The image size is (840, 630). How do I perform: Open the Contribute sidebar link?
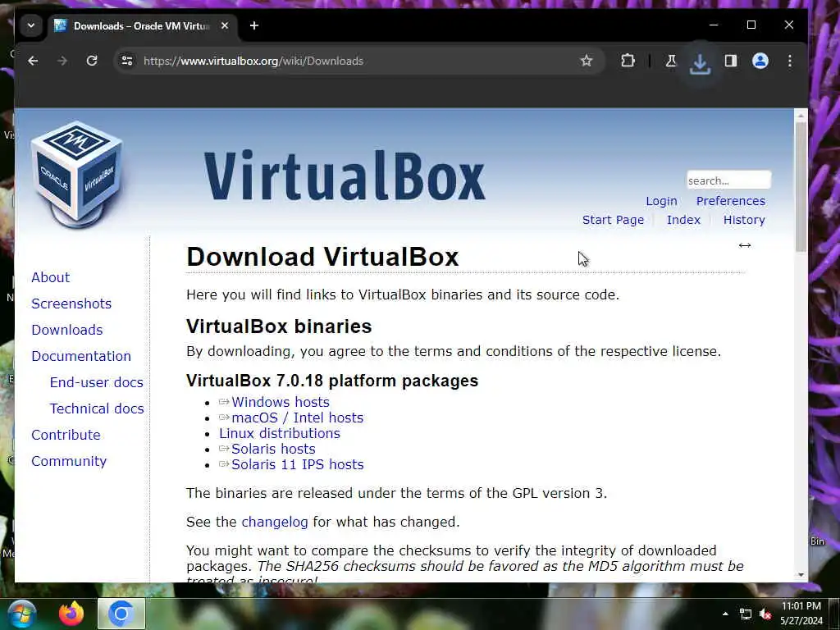tap(66, 435)
